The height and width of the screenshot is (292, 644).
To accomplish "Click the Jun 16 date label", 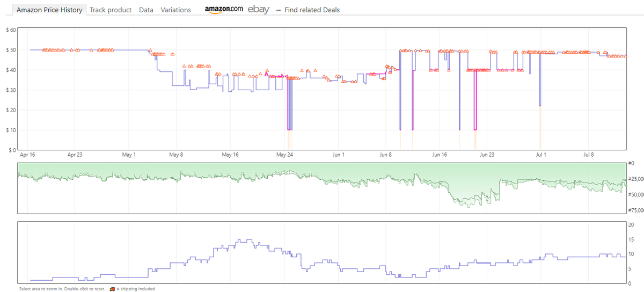I will [x=439, y=155].
